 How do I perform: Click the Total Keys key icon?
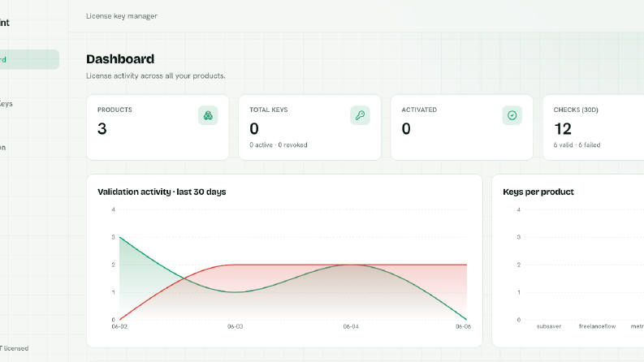(x=360, y=115)
